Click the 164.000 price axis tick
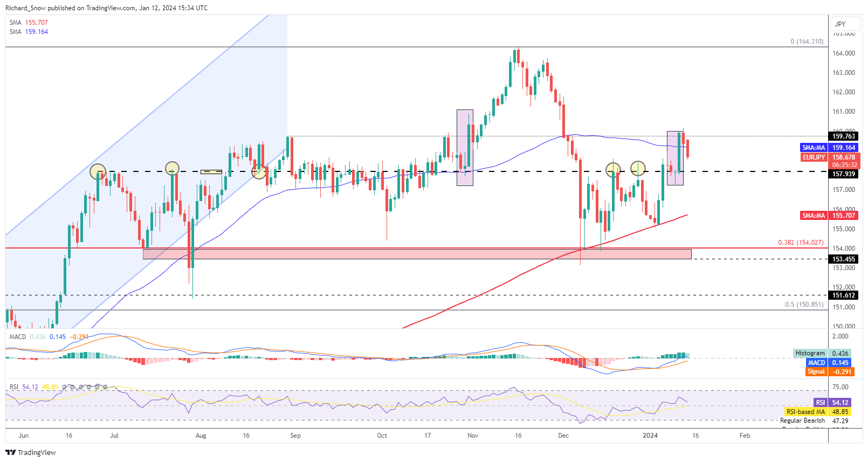Screen dimensions: 868x462 pos(844,53)
